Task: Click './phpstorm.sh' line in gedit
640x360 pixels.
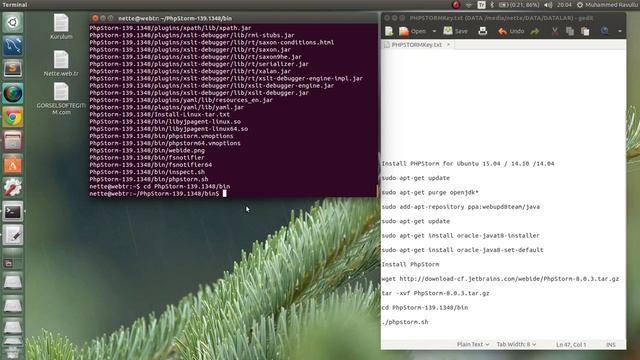Action: point(405,322)
